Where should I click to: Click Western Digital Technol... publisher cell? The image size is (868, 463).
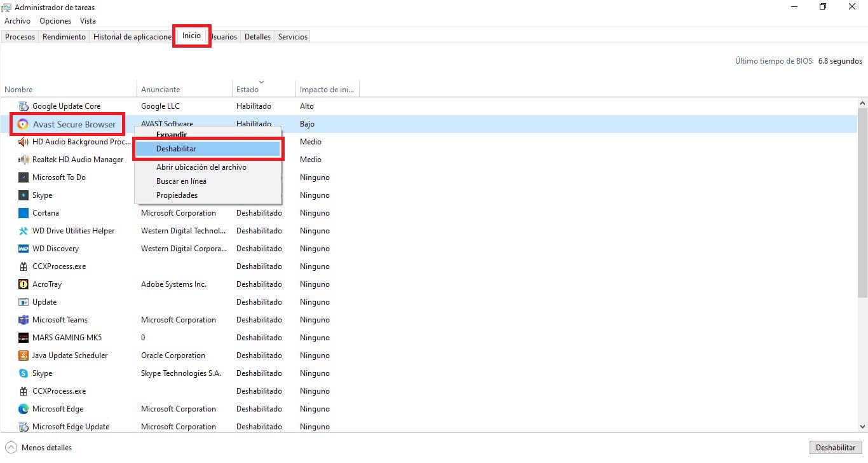click(183, 231)
